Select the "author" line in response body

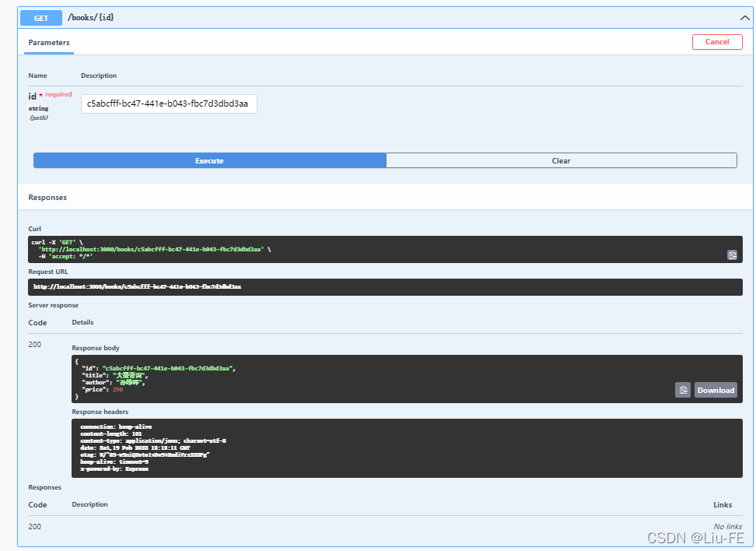(x=114, y=382)
